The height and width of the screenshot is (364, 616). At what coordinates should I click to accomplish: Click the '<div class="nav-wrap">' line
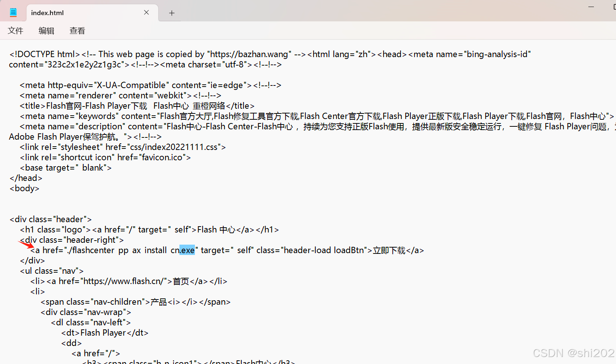click(x=86, y=312)
